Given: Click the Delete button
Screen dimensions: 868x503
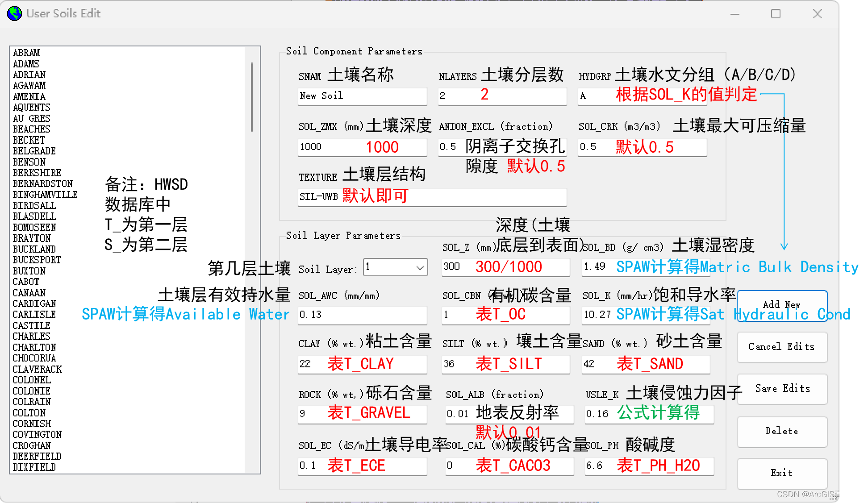Looking at the screenshot, I should 782,431.
